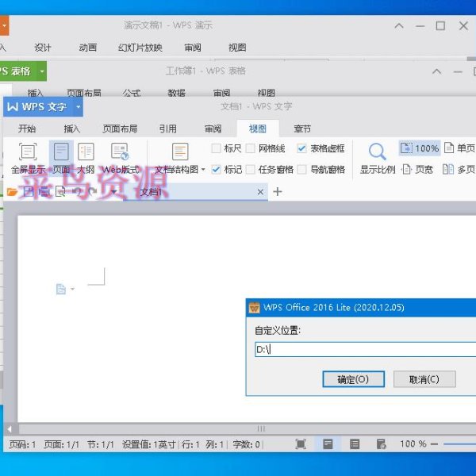Uncheck the 表格虚框 checkbox
Viewport: 476px width, 476px height.
click(x=301, y=148)
